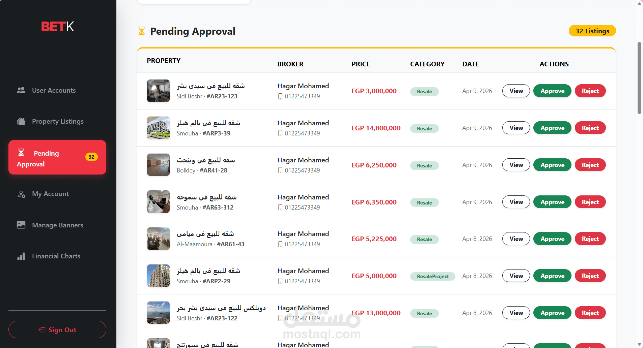Screen dimensions: 644x348
Task: Click the User Accounts people icon
Action: click(x=21, y=90)
